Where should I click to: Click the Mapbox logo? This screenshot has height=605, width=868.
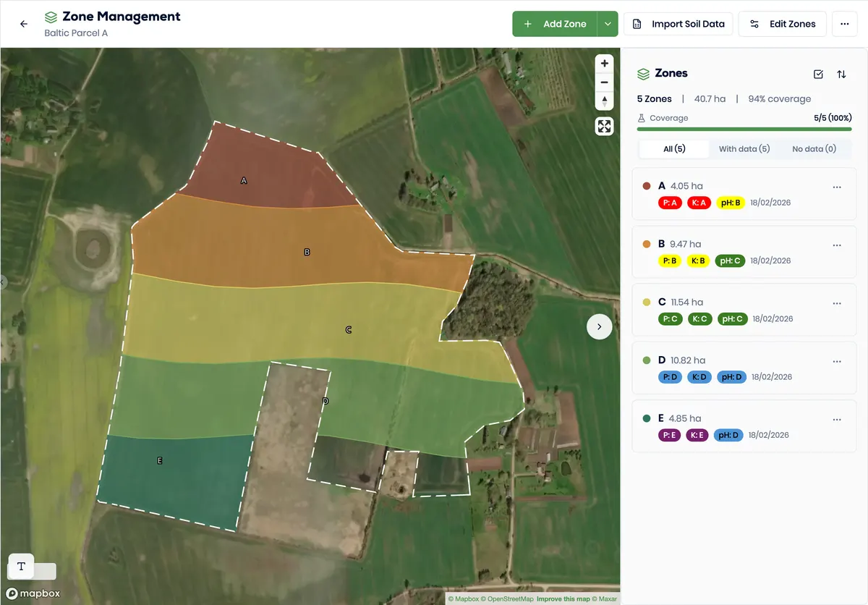33,593
